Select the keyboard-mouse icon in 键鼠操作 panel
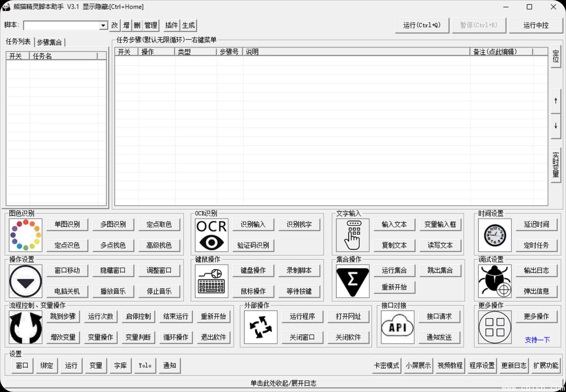The width and height of the screenshot is (566, 392). (x=211, y=281)
